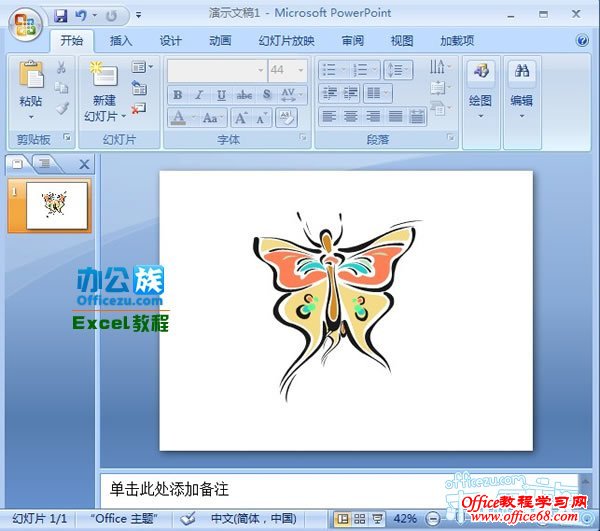
Task: Switch to Slide Sorter view
Action: coord(360,519)
